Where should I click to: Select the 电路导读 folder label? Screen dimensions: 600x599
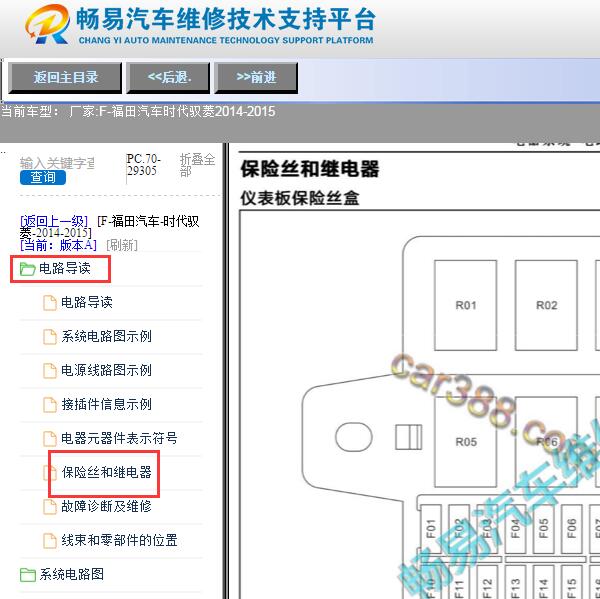tap(65, 268)
